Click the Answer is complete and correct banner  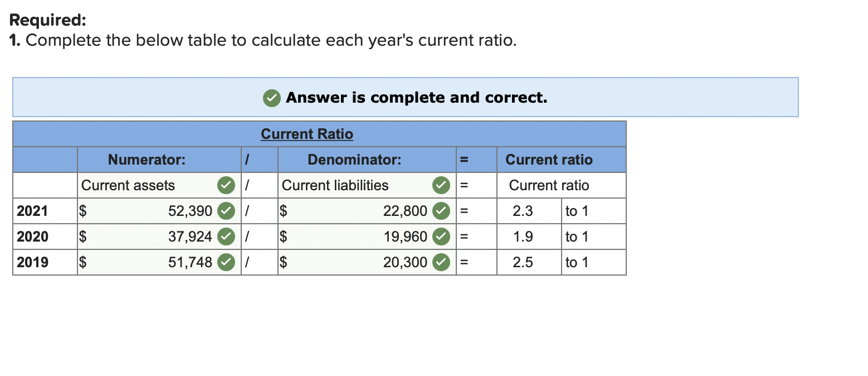(x=405, y=97)
